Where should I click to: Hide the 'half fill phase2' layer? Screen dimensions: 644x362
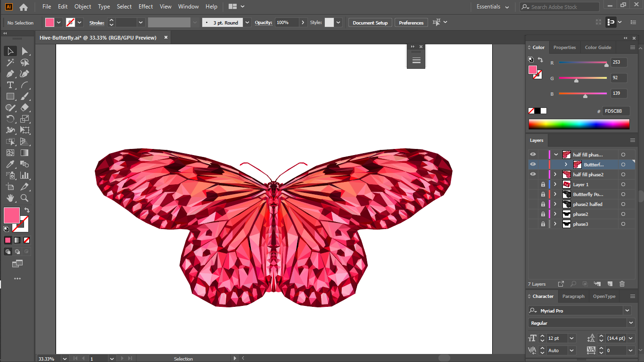point(533,174)
